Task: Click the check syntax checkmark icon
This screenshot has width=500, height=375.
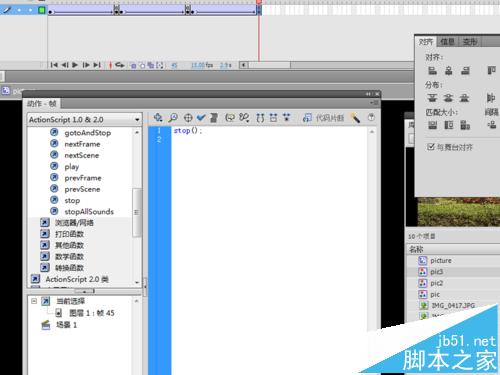Action: coord(201,117)
